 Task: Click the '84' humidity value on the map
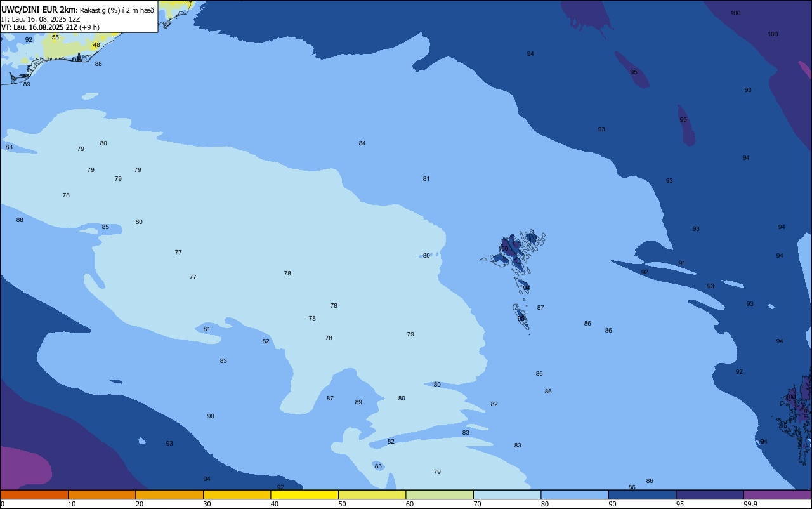click(x=362, y=143)
